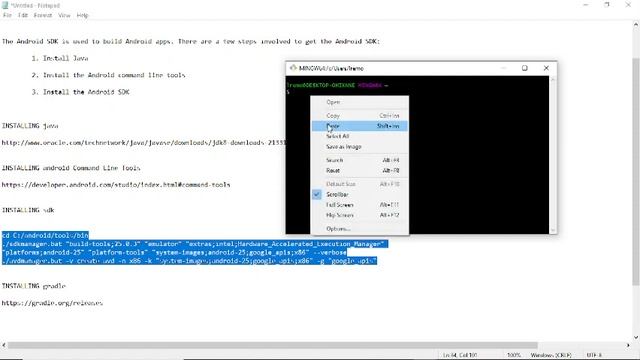The width and height of the screenshot is (640, 360).
Task: Click the terminal scroll down arrow
Action: pyautogui.click(x=553, y=231)
